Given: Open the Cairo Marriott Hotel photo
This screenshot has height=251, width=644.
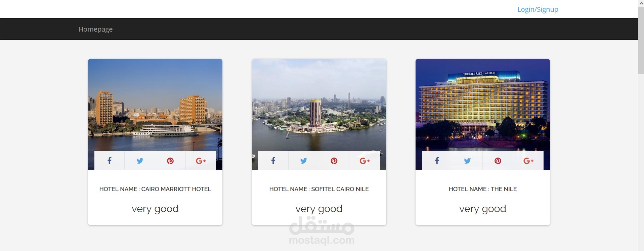Looking at the screenshot, I should [155, 105].
